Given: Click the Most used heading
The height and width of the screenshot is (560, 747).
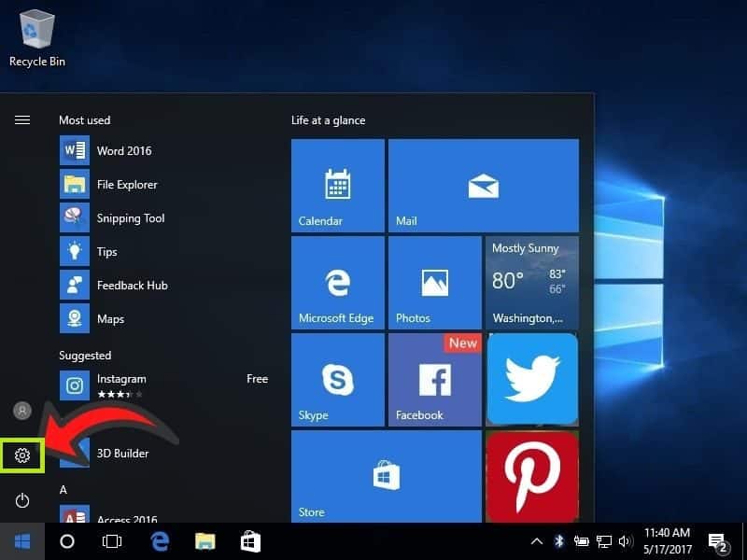Looking at the screenshot, I should pyautogui.click(x=85, y=120).
